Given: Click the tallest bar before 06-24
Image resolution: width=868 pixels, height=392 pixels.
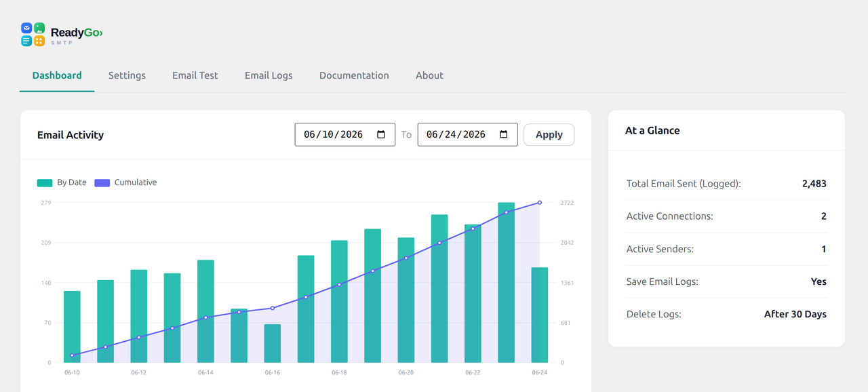Looking at the screenshot, I should (x=506, y=282).
